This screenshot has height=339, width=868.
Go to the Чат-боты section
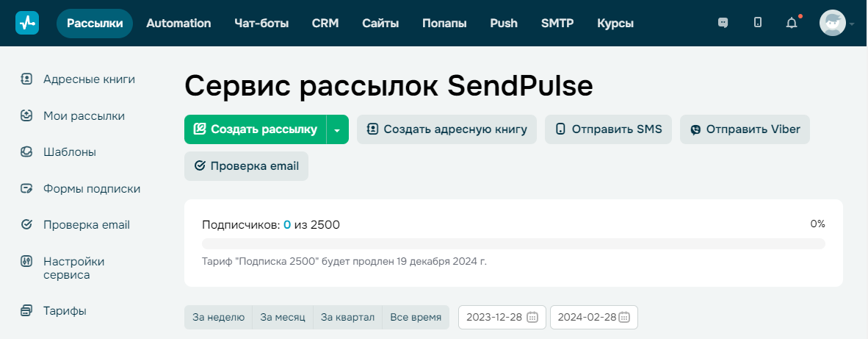coord(261,24)
